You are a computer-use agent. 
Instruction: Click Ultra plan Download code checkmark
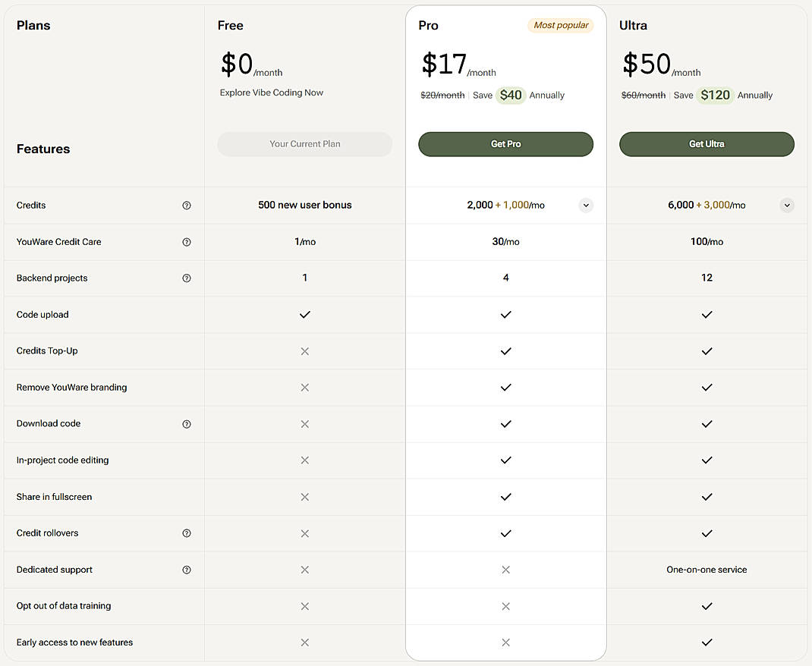click(707, 424)
